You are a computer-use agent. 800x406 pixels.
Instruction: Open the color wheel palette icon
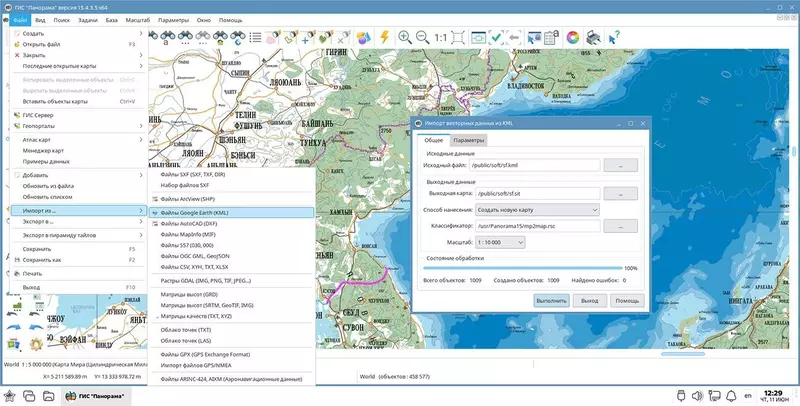point(572,37)
